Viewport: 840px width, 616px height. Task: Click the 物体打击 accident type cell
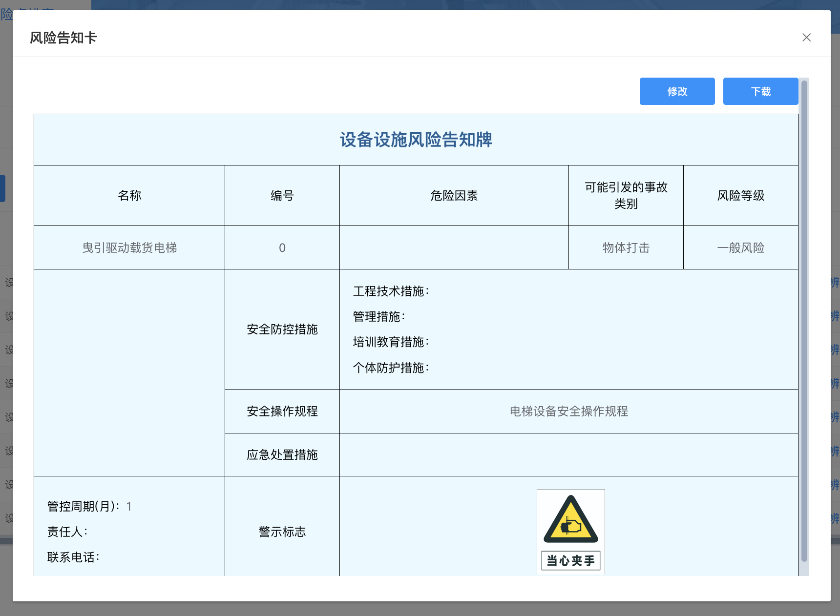coord(626,248)
